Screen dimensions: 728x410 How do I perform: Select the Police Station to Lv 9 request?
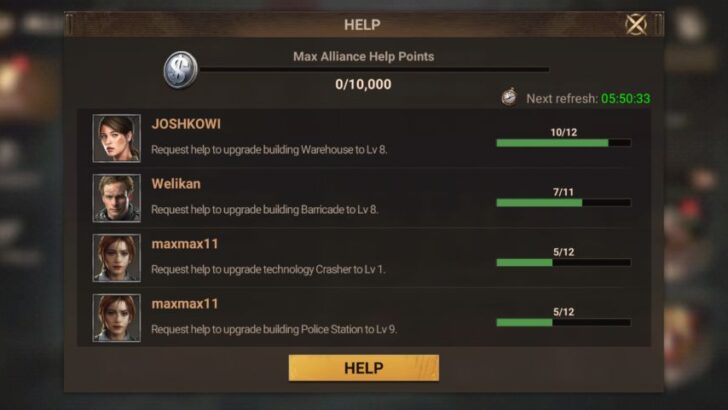274,330
